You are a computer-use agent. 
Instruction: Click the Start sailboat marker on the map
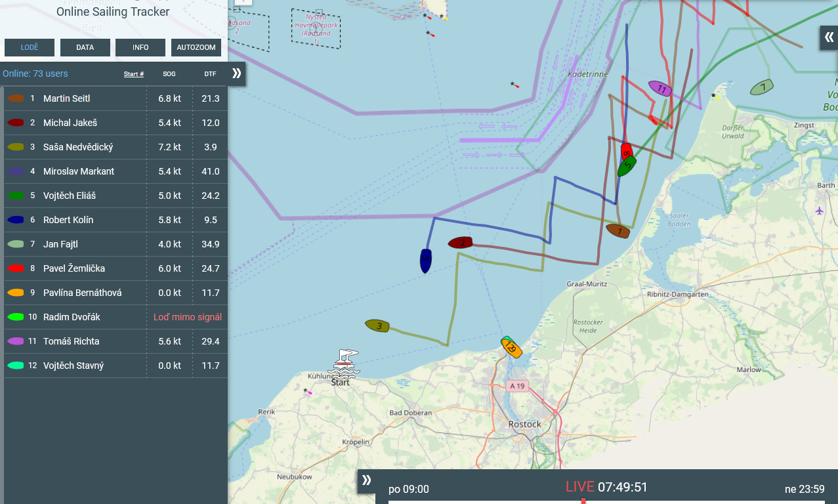click(x=345, y=364)
